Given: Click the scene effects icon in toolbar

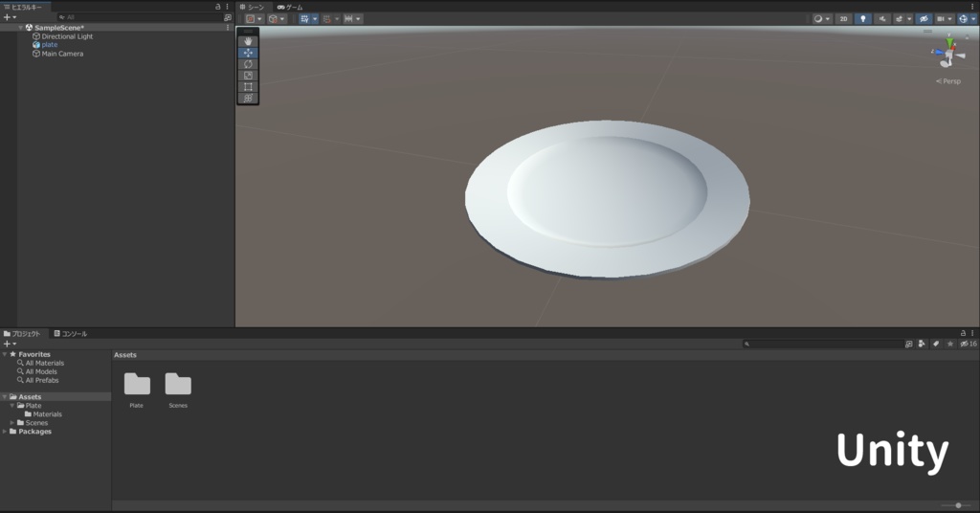Looking at the screenshot, I should click(900, 19).
